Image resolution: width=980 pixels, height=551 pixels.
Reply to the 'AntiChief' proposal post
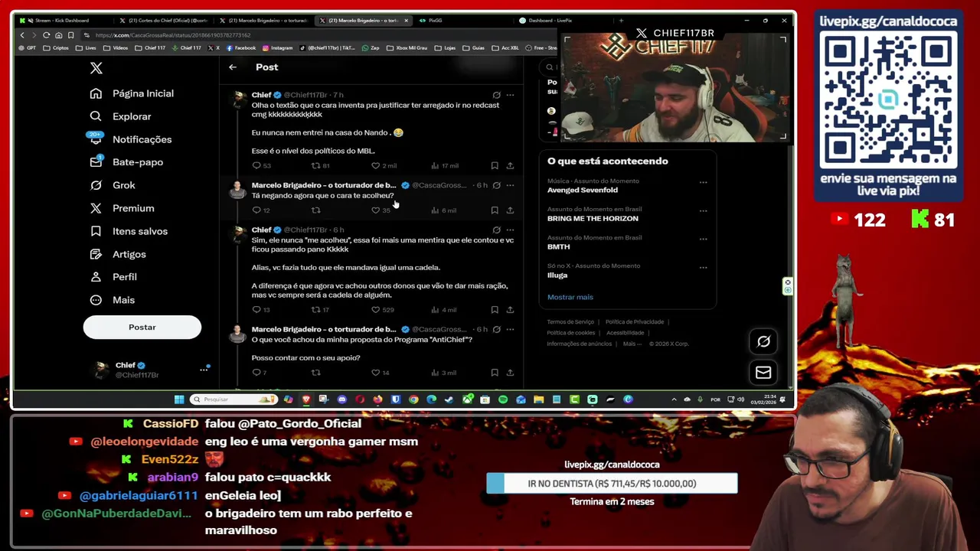(x=260, y=373)
